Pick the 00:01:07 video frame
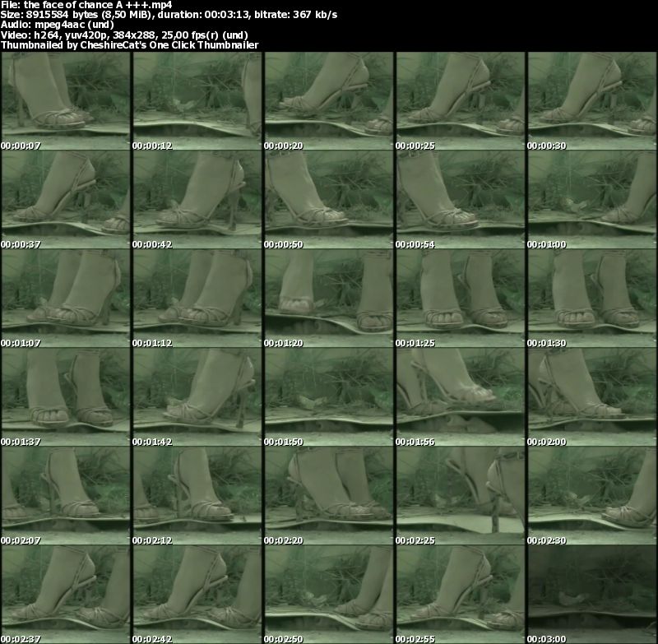Viewport: 658px width, 644px height. (x=66, y=299)
